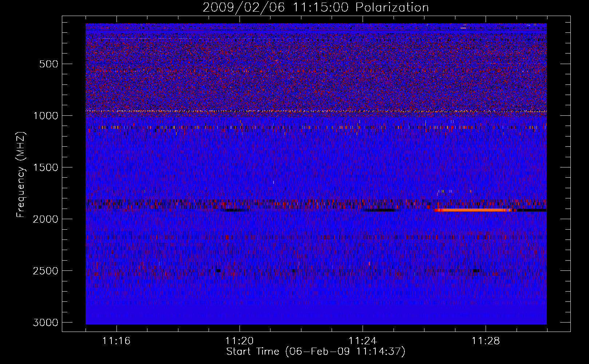Click the 11:20 time tick label
Viewport: 589px width, 364px height.
pos(240,341)
